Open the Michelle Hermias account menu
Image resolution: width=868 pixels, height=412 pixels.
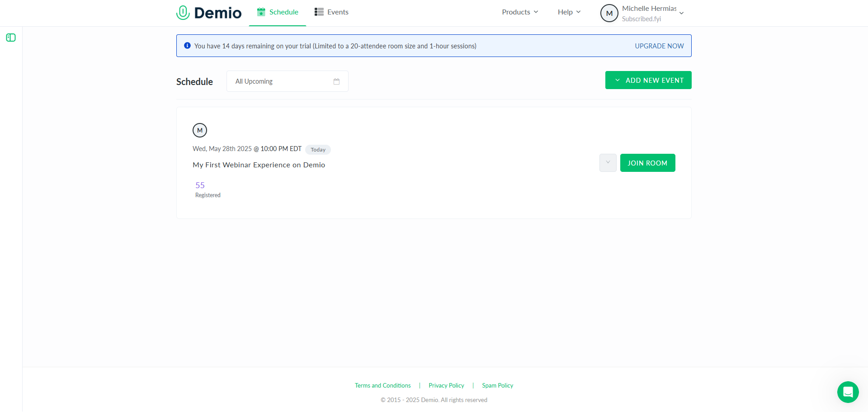point(642,13)
